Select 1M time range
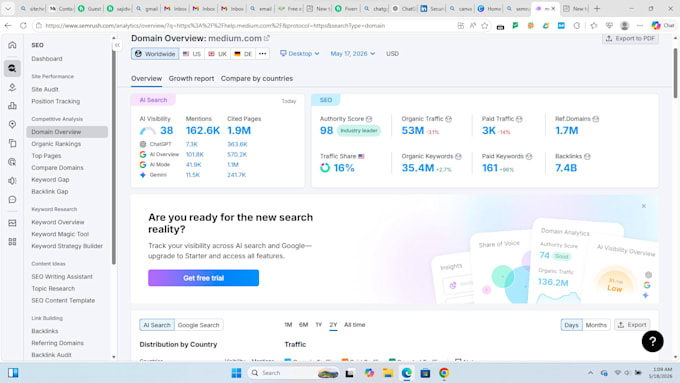The height and width of the screenshot is (383, 680). click(288, 325)
